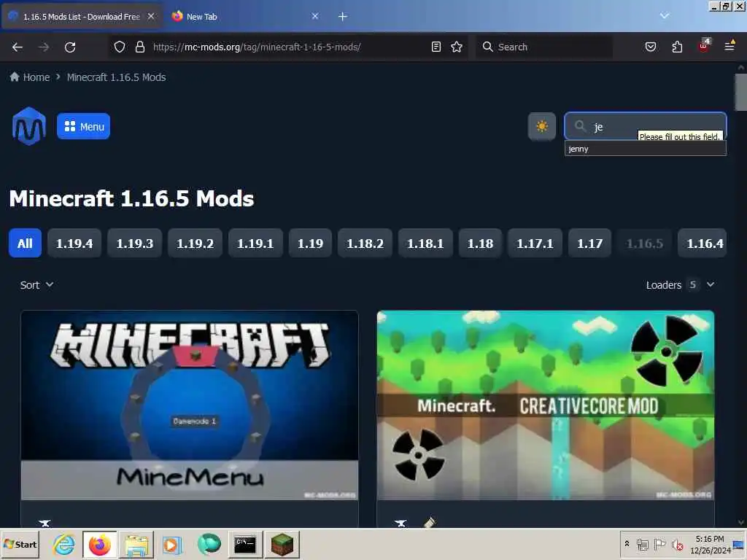Click the mc-mods site logo
The height and width of the screenshot is (560, 747).
(x=29, y=126)
